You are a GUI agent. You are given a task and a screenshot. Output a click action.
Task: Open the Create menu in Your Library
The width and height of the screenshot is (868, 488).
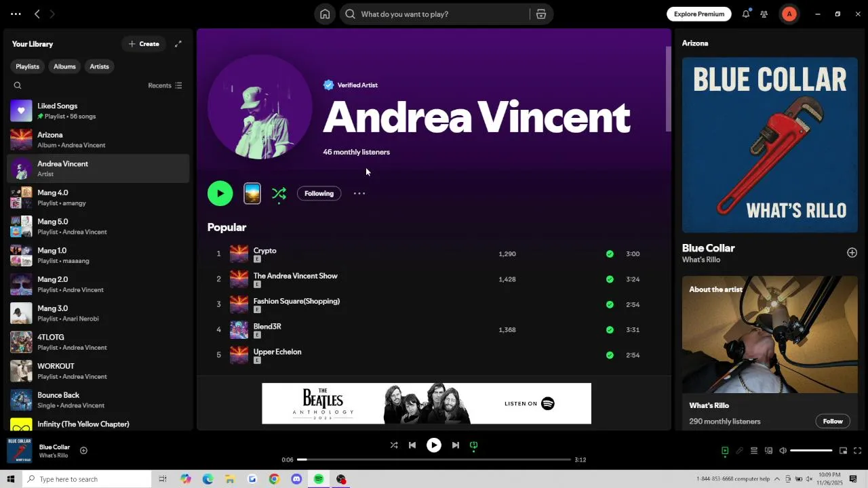[144, 44]
